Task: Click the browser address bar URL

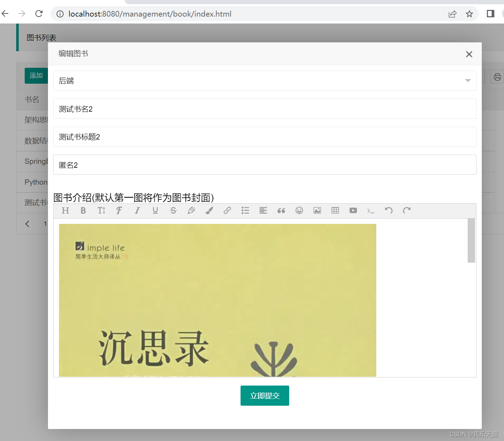Action: [x=150, y=14]
